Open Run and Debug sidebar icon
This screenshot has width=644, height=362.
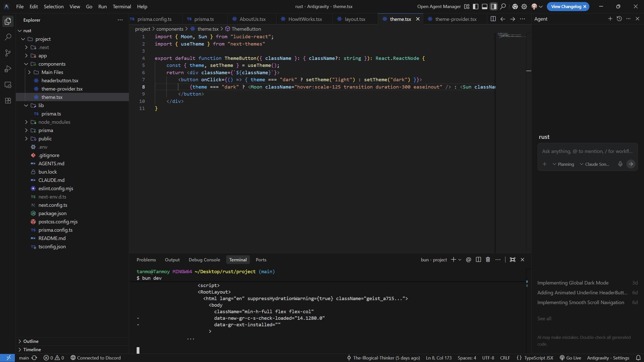tap(8, 69)
